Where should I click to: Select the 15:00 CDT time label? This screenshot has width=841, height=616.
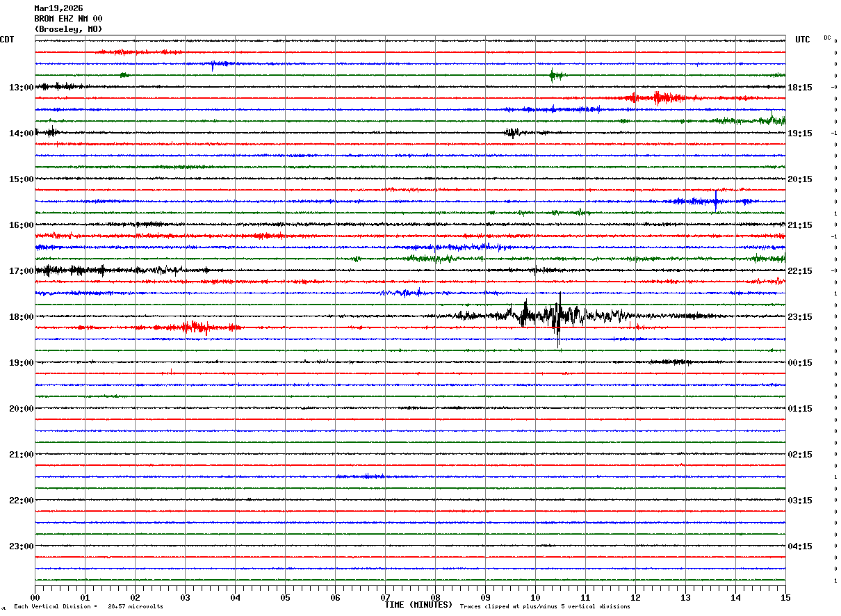tap(21, 179)
